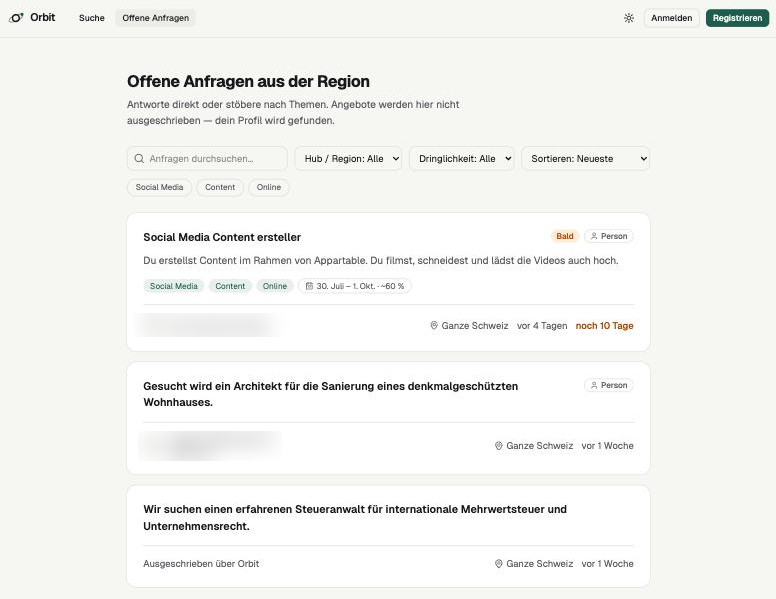Click the green Online tag in card

(275, 286)
